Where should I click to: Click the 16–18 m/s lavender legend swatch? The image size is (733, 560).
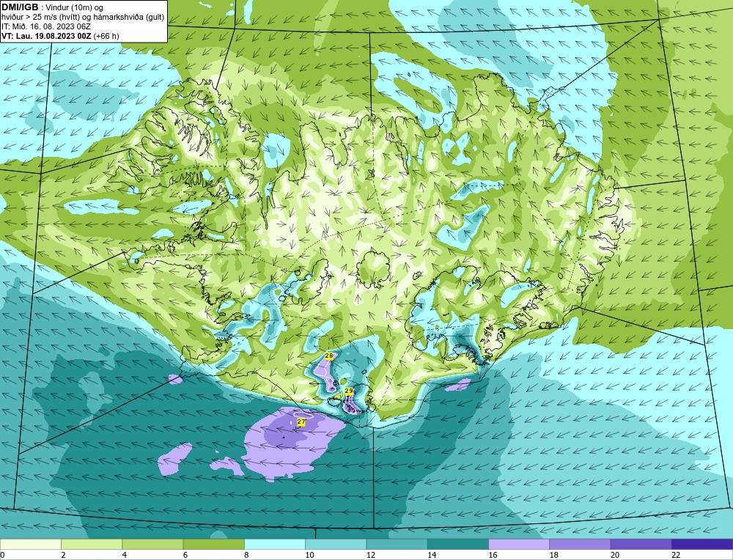tap(519, 544)
